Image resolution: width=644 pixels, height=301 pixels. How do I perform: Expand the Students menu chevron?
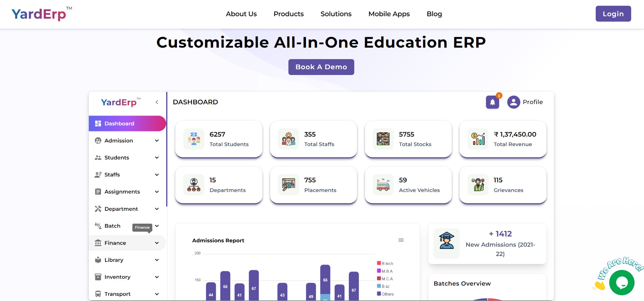[x=157, y=158]
